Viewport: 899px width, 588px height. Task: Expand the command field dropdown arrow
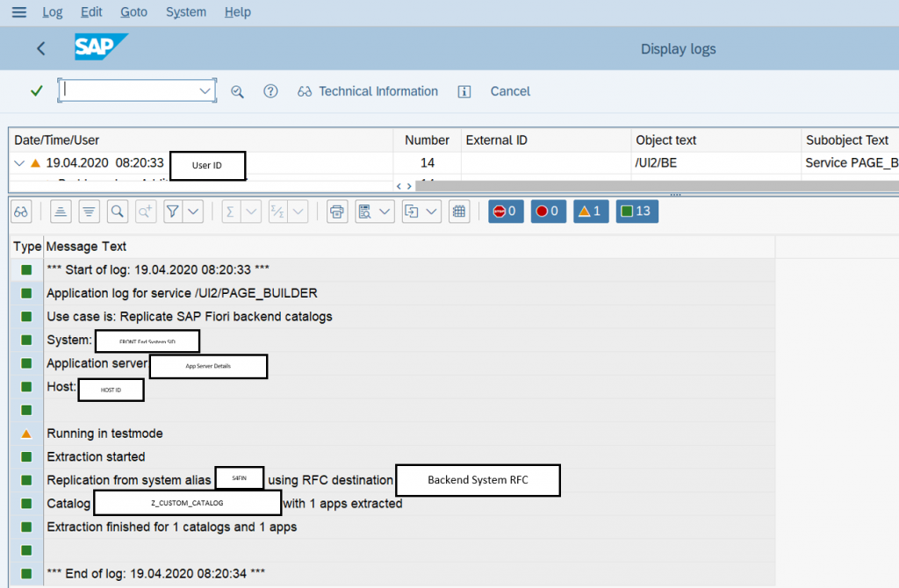205,91
